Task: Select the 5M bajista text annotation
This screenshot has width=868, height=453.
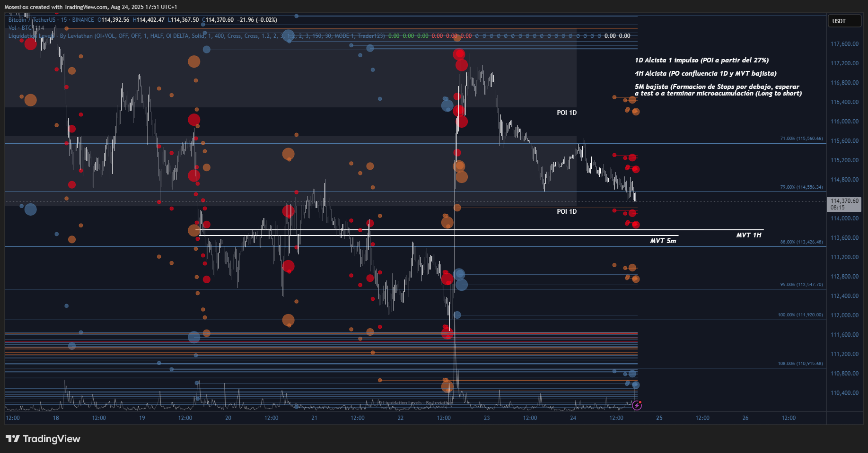Action: pyautogui.click(x=718, y=90)
